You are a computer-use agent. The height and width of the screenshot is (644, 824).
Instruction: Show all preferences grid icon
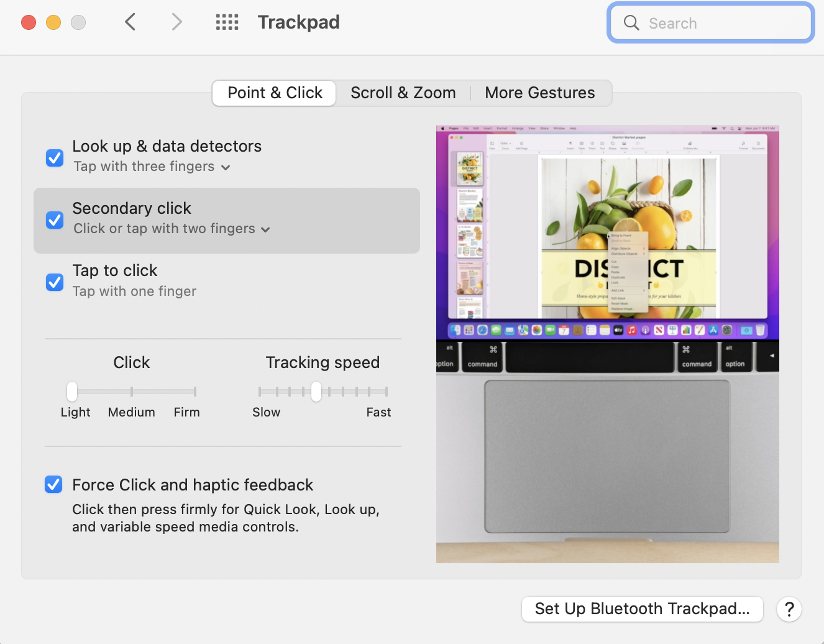pos(227,22)
